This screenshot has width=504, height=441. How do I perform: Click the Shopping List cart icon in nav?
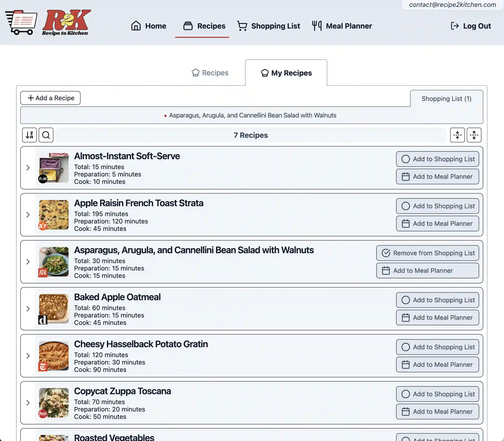click(x=241, y=26)
